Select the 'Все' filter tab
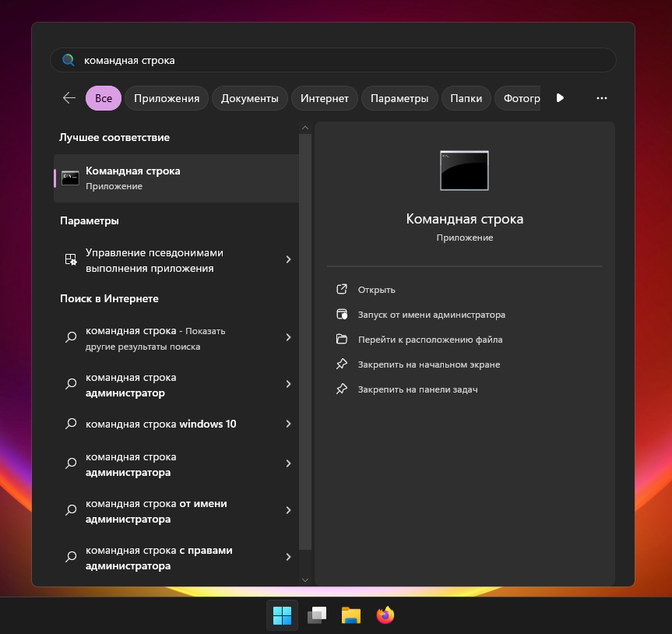 coord(104,98)
